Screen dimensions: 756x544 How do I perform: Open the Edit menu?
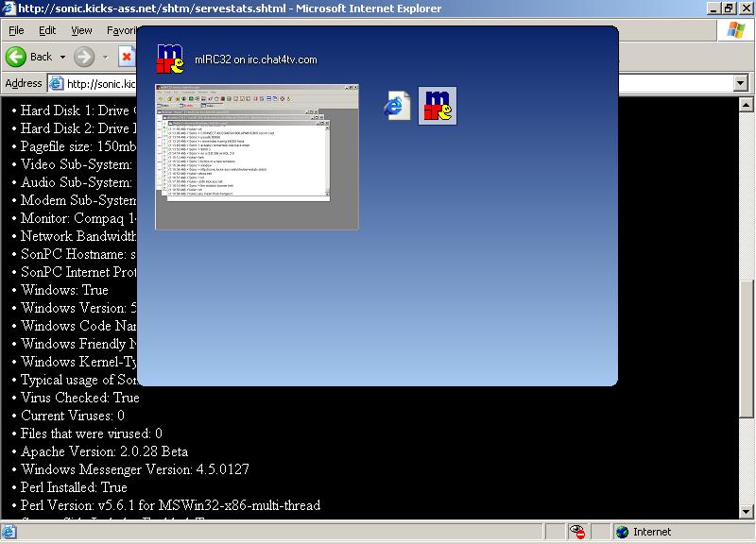click(x=47, y=30)
